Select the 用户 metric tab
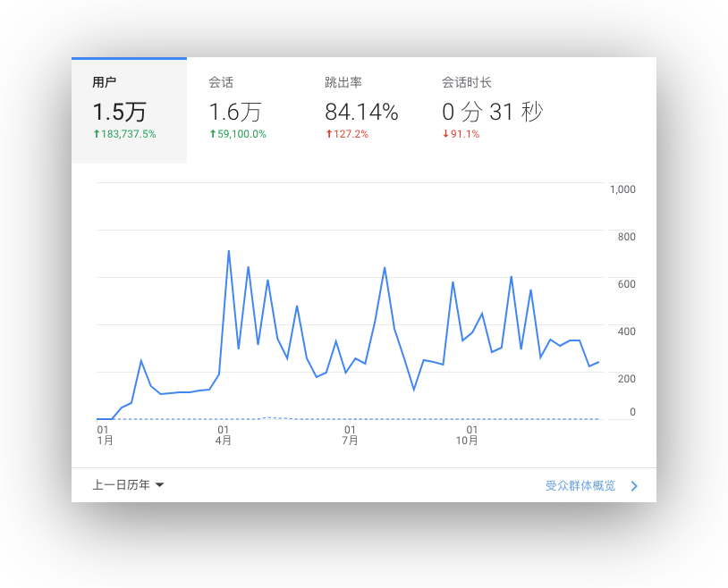 129,110
